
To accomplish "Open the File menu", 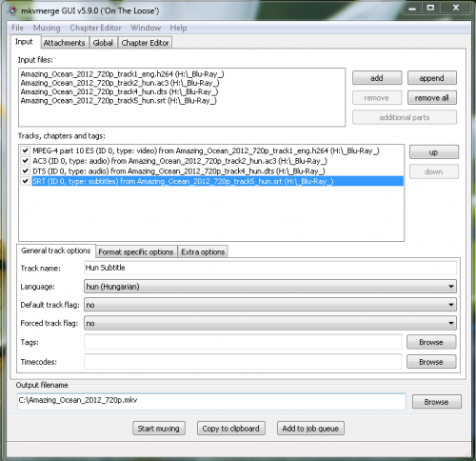I will coord(17,28).
